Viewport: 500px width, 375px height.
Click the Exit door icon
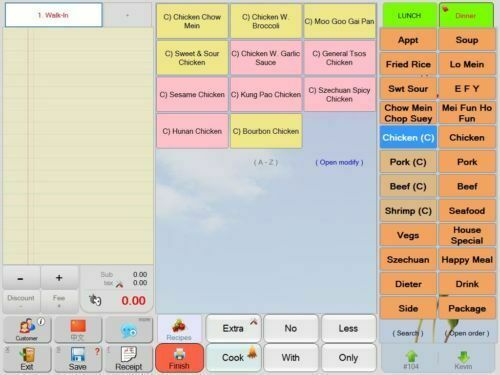coord(27,359)
